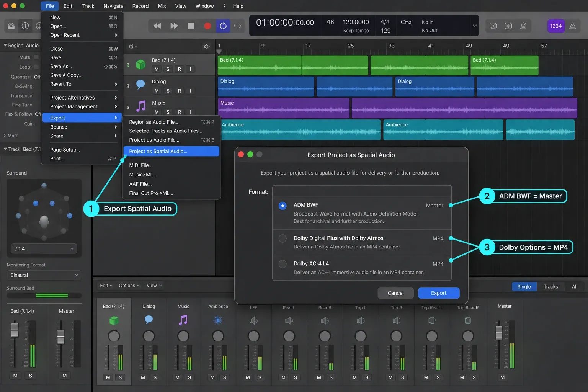The image size is (588, 392).
Task: Switch mixer to Tracks view
Action: [550, 287]
